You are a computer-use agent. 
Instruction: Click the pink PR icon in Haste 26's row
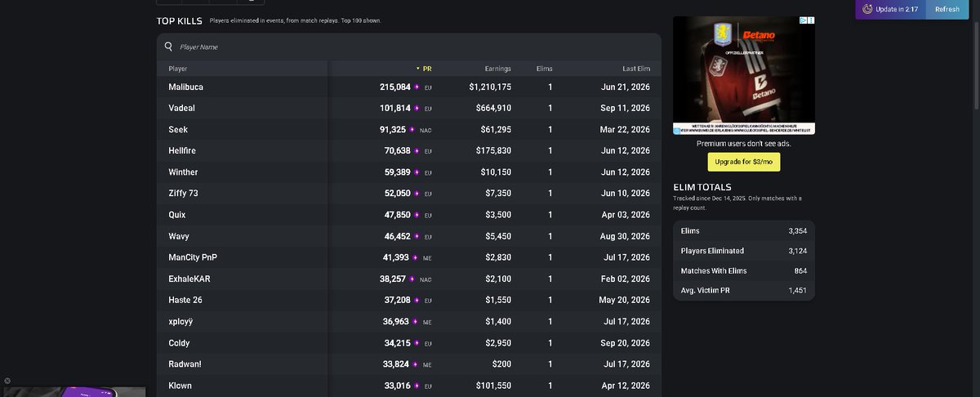[x=417, y=300]
